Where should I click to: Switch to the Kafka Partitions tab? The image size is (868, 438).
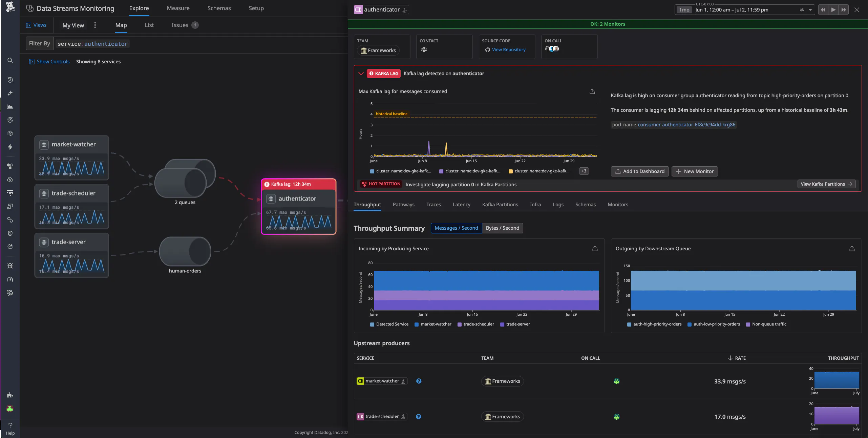[500, 205]
